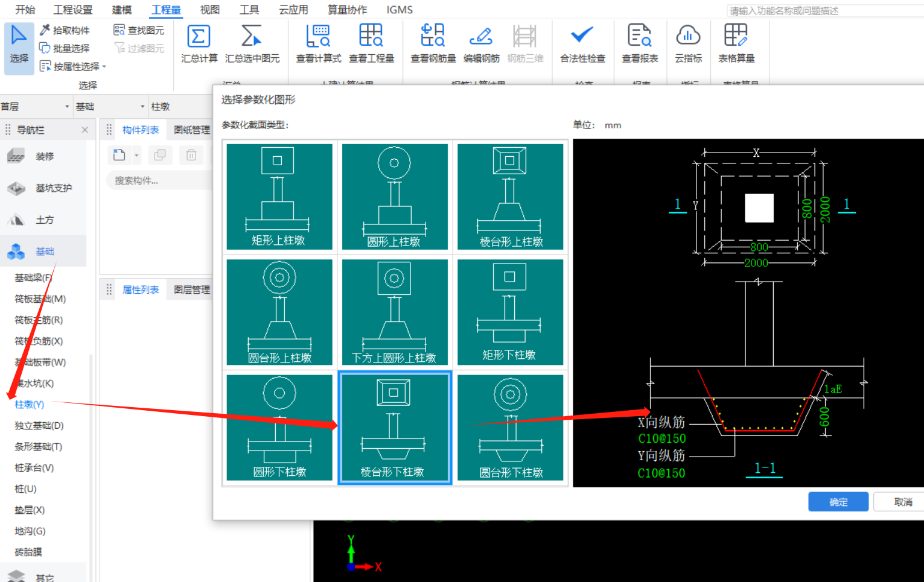924x582 pixels.
Task: Open the 建模 ribbon tab
Action: (x=122, y=10)
